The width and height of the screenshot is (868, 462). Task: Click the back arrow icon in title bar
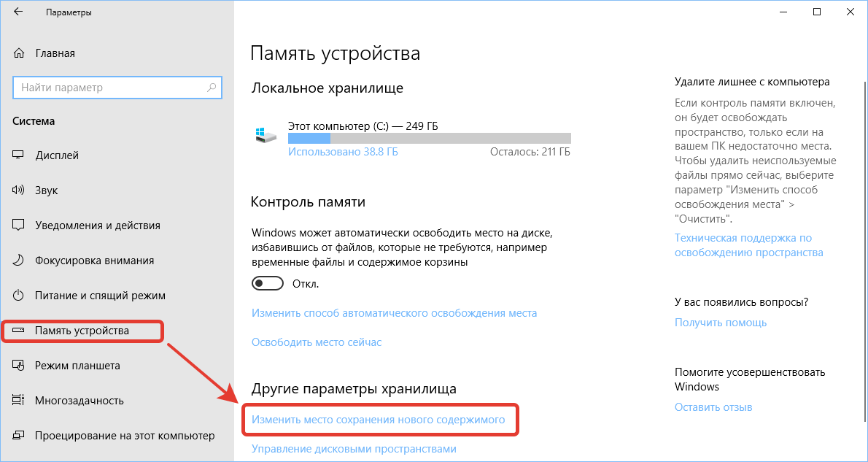coord(18,12)
